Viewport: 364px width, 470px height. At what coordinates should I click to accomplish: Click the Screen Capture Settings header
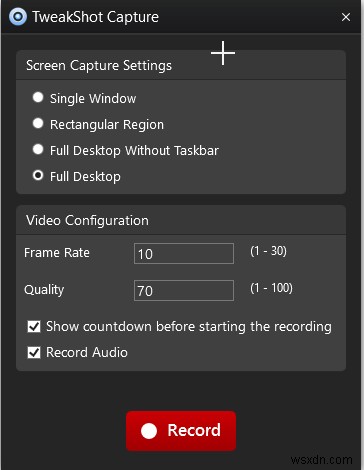click(99, 65)
